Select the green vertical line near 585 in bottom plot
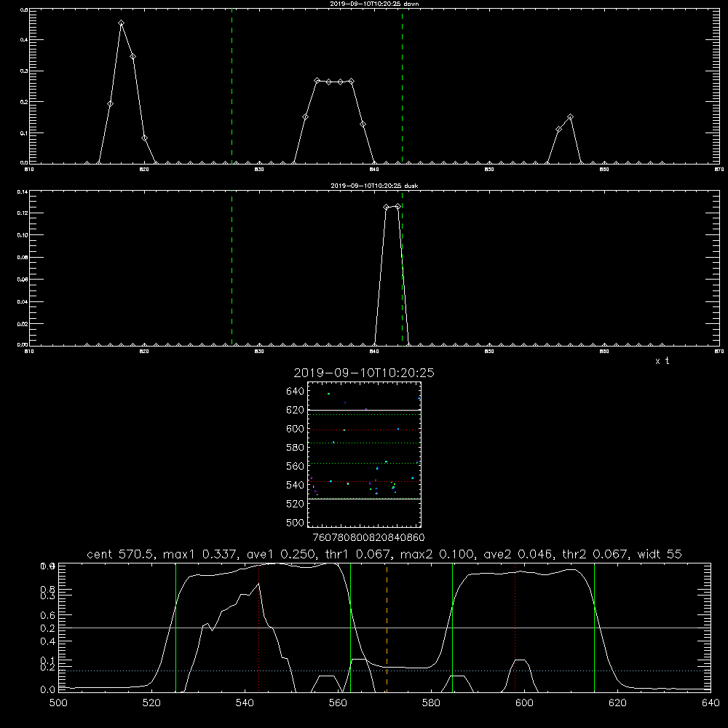This screenshot has height=728, width=728. pos(452,628)
